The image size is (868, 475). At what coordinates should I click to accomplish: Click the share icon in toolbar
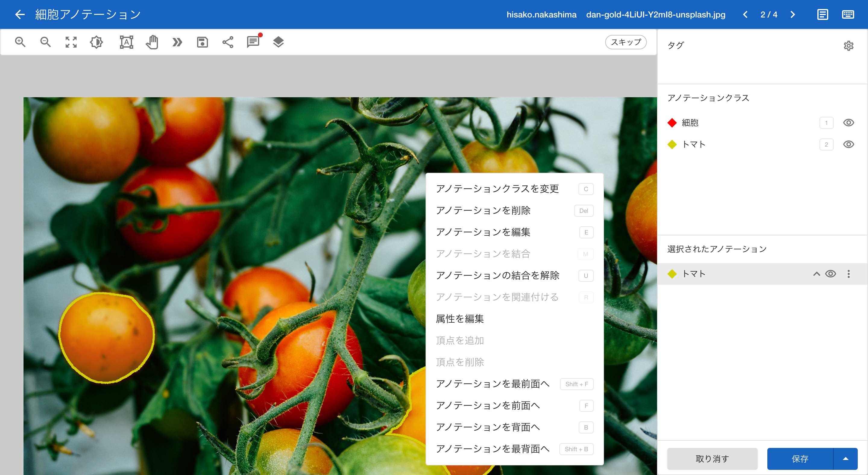(x=228, y=42)
